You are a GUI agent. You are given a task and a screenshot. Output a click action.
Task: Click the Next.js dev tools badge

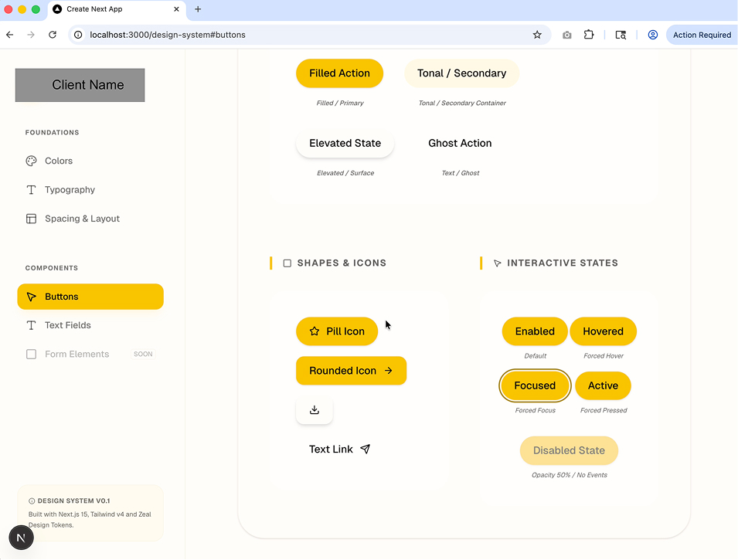pos(21,538)
